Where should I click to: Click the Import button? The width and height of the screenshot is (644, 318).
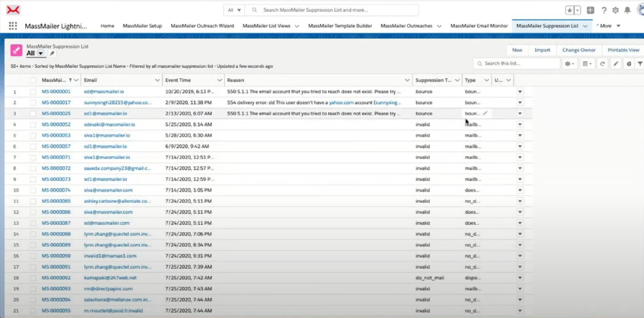pyautogui.click(x=542, y=50)
